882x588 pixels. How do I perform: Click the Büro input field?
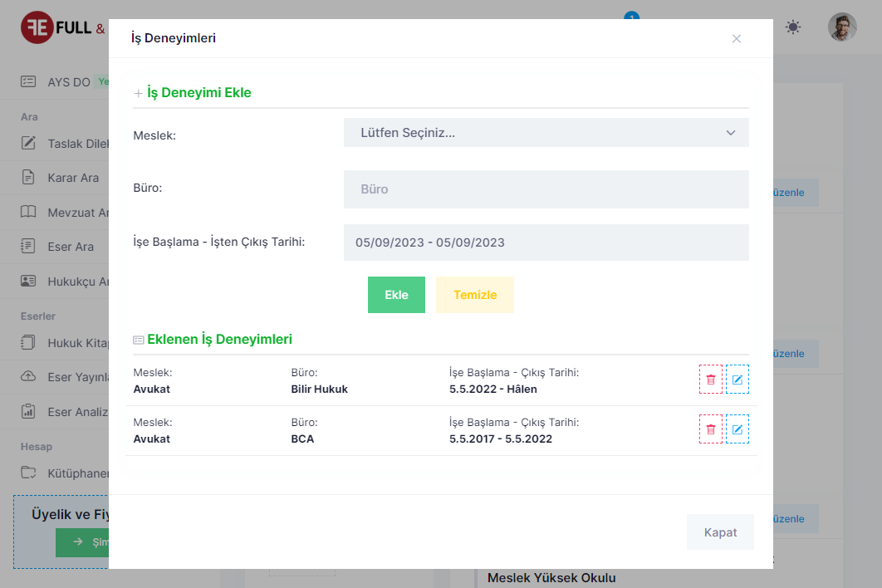546,189
